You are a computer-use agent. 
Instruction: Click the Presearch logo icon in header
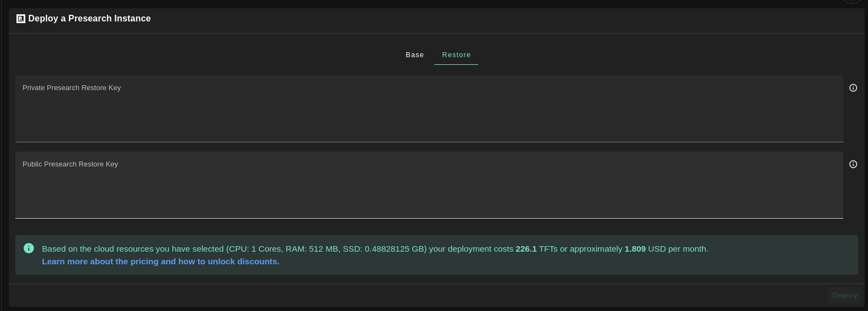tap(21, 19)
